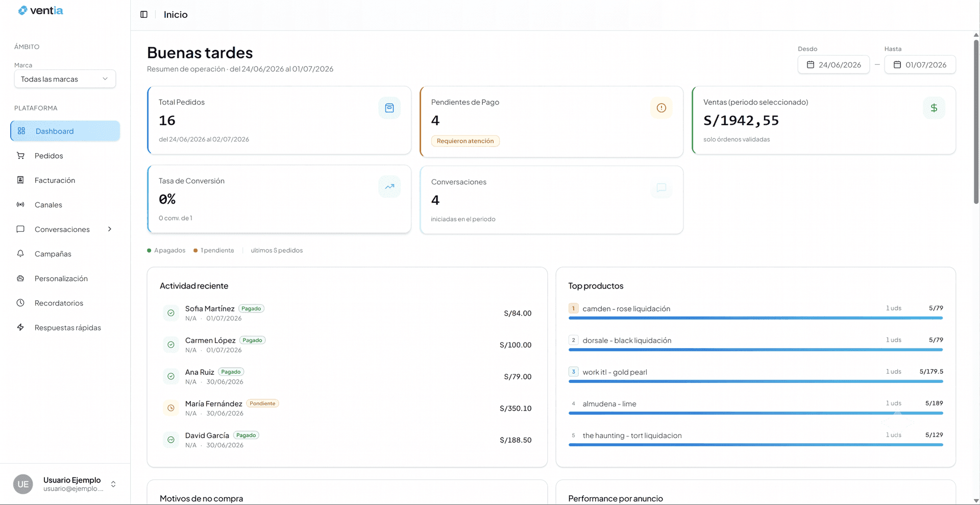The height and width of the screenshot is (505, 980).
Task: Click Carmen López paid check icon
Action: [x=171, y=345]
